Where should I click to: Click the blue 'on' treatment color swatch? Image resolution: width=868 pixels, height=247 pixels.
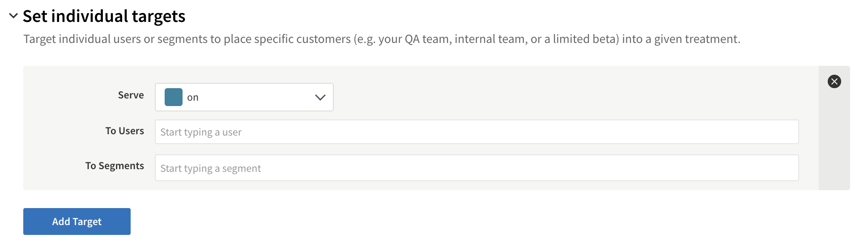(x=174, y=97)
